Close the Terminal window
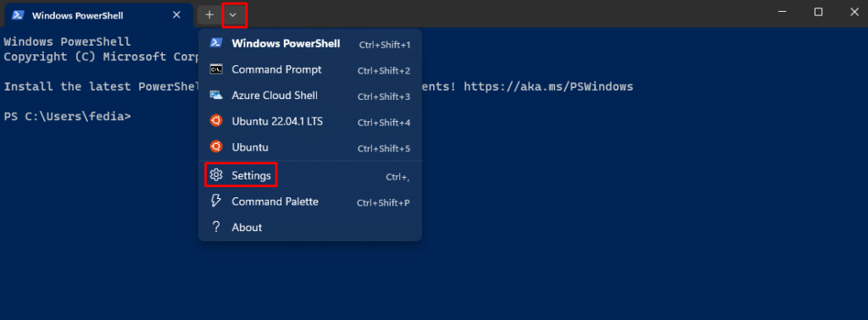 (854, 12)
